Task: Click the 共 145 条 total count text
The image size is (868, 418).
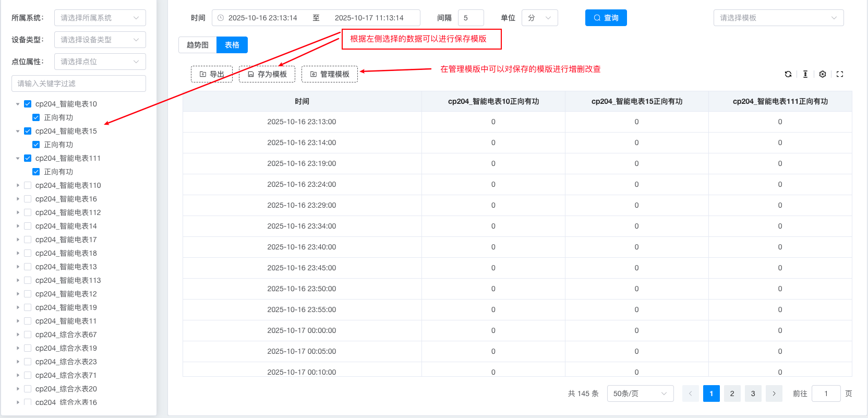Action: [583, 393]
